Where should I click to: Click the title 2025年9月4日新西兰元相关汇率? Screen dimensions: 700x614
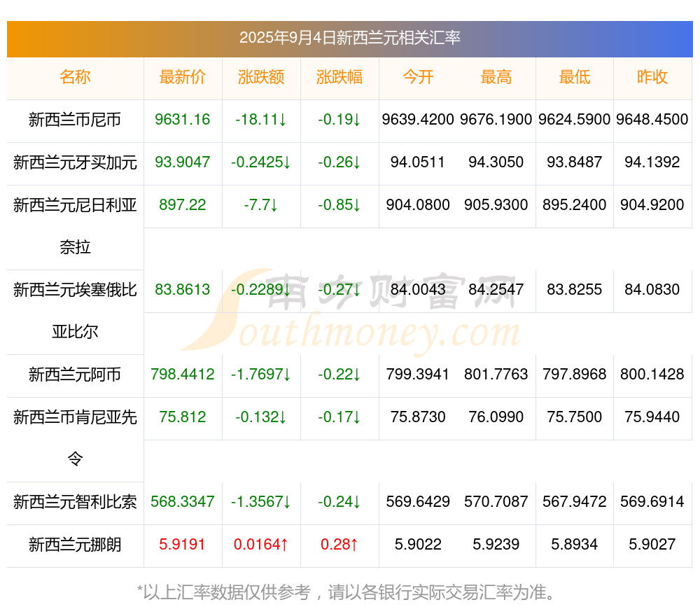[349, 38]
